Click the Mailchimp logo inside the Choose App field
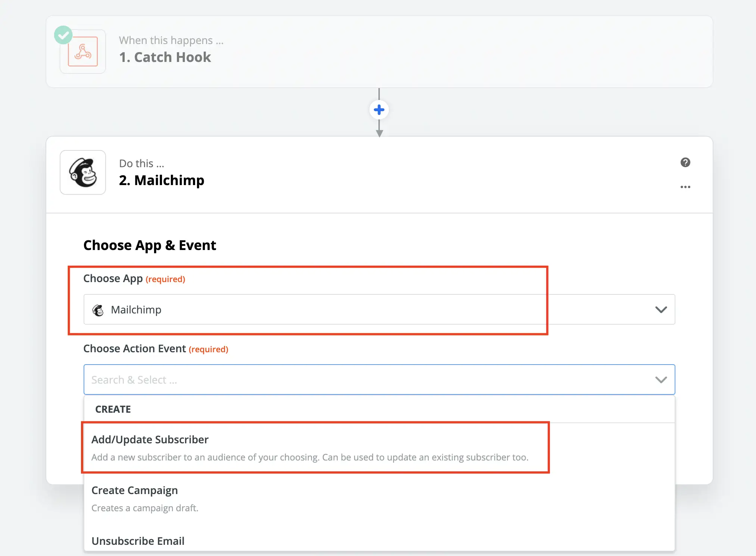 click(x=98, y=309)
